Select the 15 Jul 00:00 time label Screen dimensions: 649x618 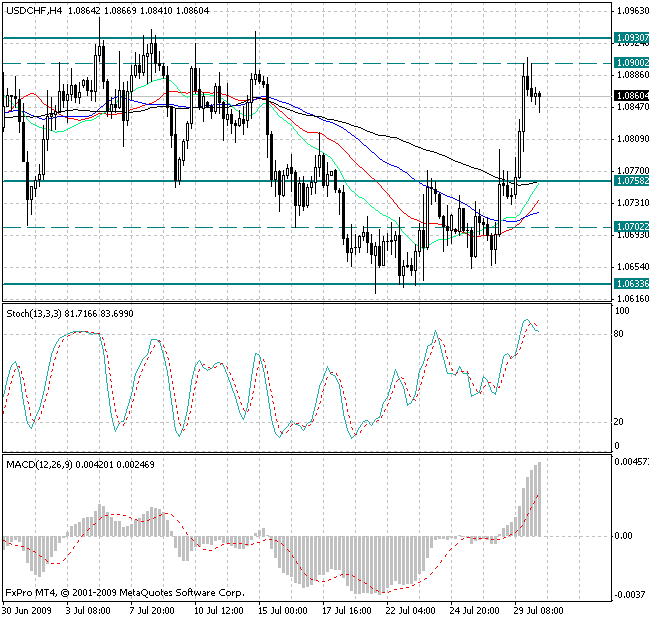coord(281,609)
